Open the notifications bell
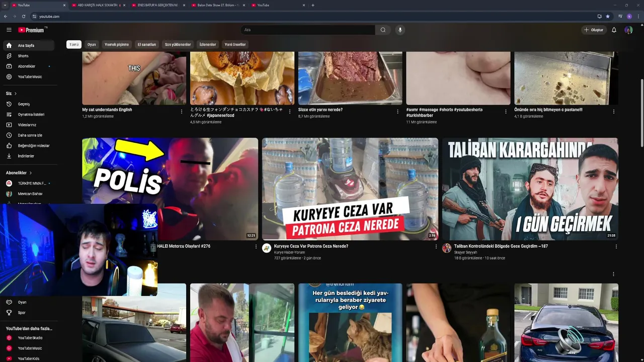644x362 pixels. [x=614, y=30]
